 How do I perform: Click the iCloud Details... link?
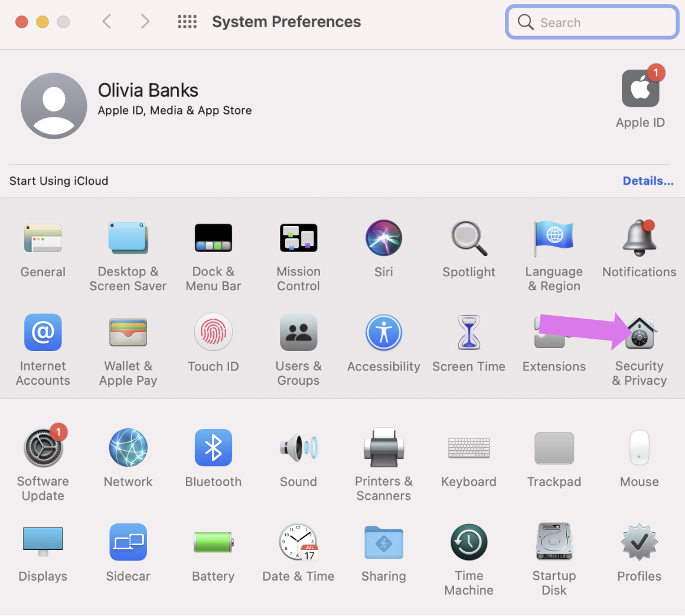point(648,181)
